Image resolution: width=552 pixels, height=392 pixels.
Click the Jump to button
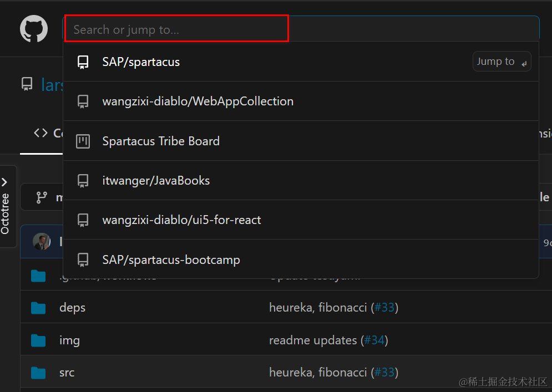[502, 62]
